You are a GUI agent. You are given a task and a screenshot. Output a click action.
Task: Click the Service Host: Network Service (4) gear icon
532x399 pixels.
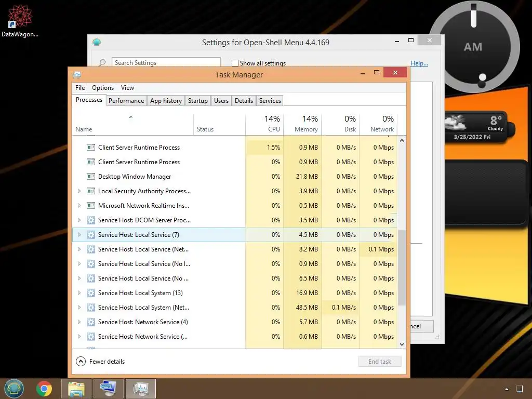[90, 322]
